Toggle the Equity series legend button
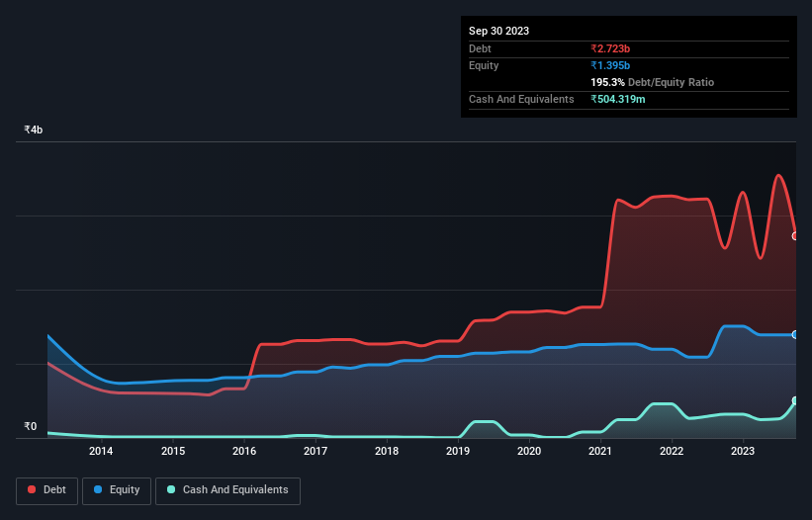812x520 pixels. click(x=117, y=490)
